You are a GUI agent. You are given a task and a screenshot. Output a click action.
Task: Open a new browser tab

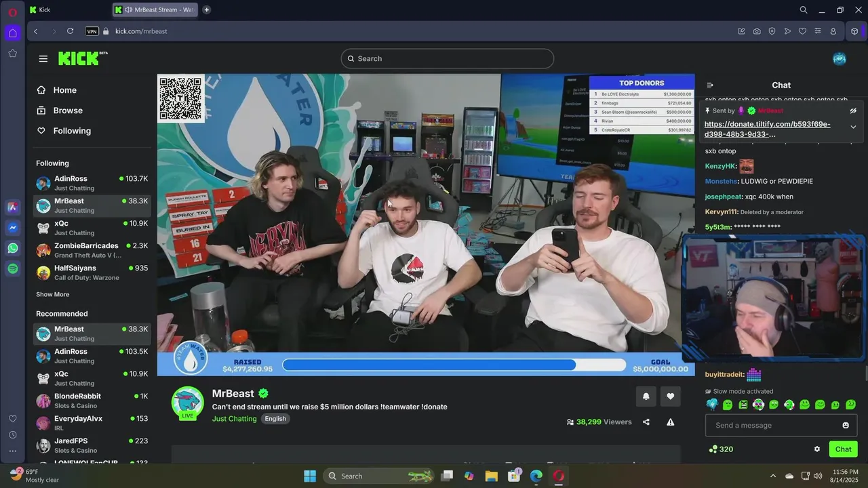tap(207, 9)
